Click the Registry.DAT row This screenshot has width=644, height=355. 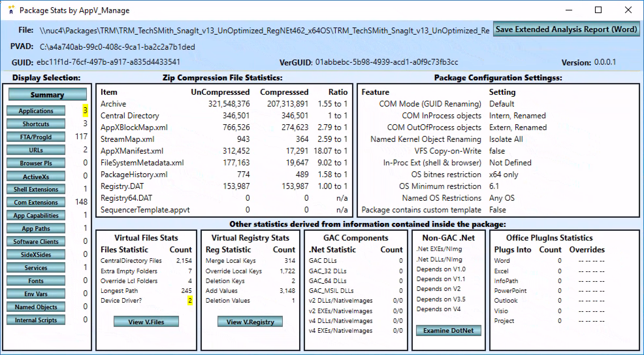pyautogui.click(x=224, y=186)
